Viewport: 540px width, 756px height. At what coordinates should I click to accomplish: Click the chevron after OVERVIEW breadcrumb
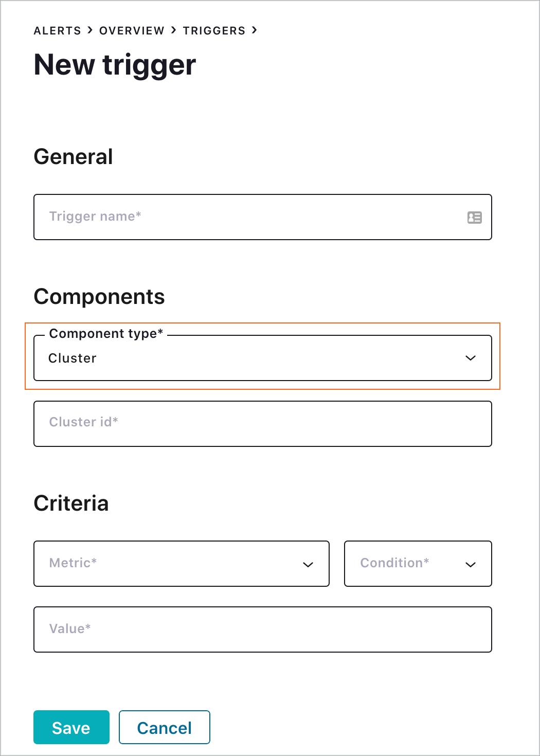point(173,30)
